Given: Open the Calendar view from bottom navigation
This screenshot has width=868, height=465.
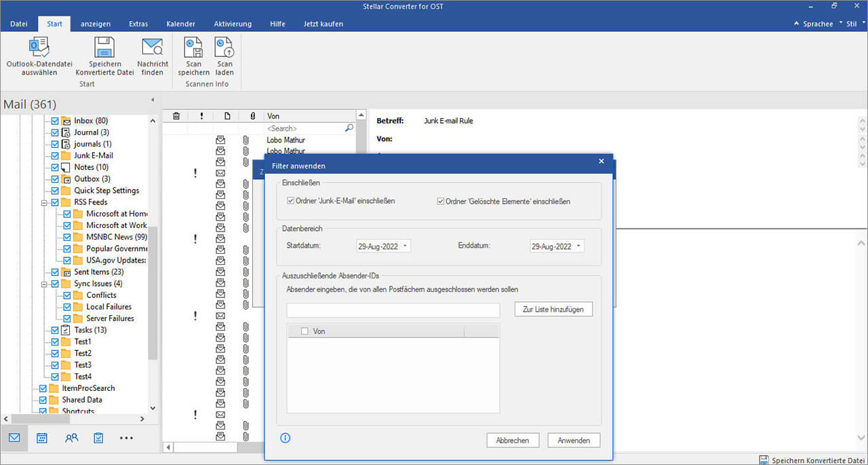Looking at the screenshot, I should click(42, 438).
